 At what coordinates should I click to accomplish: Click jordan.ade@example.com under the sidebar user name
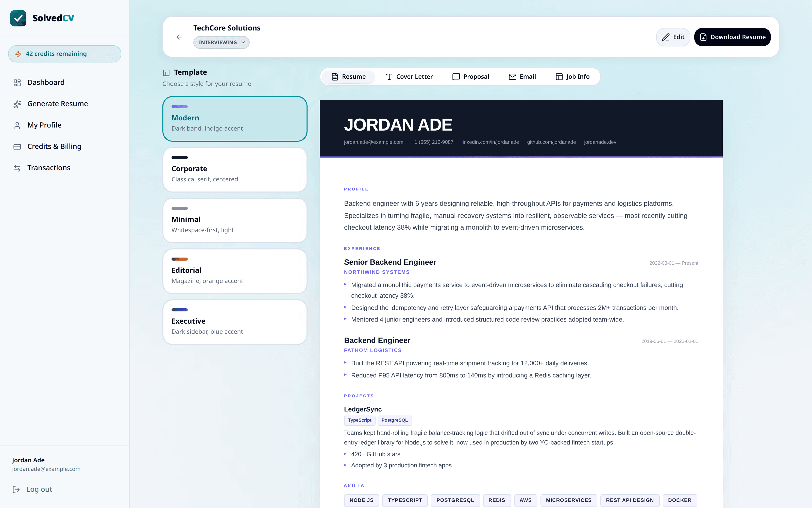click(x=46, y=469)
